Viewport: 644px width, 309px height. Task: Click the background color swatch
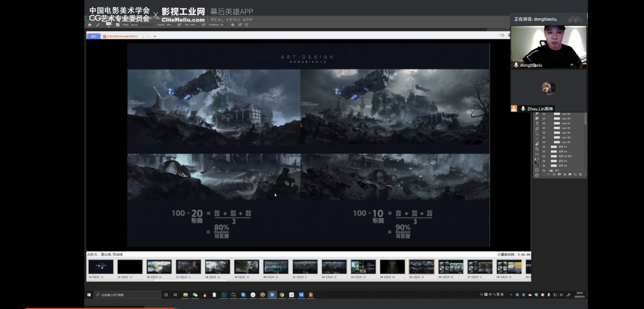tap(538, 165)
